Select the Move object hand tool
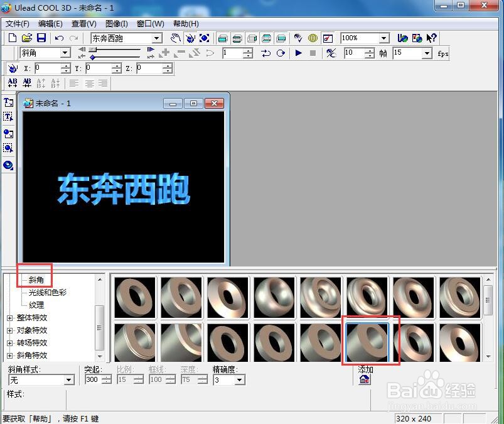Screen dimensions: 504x424 pos(176,38)
